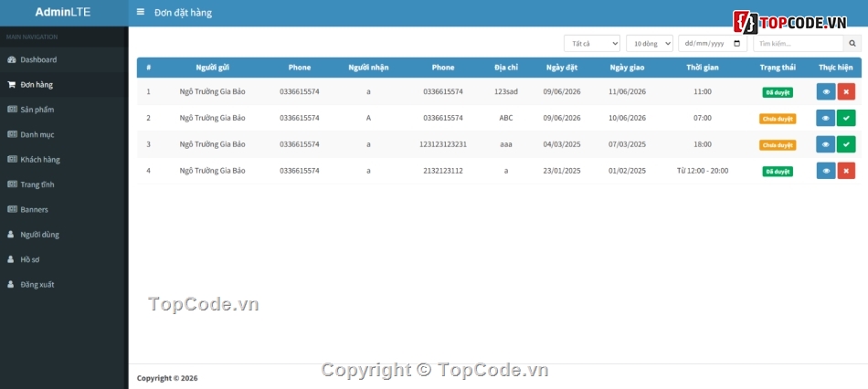This screenshot has width=868, height=389.
Task: Open Trang tĩnh menu item
Action: [x=64, y=184]
